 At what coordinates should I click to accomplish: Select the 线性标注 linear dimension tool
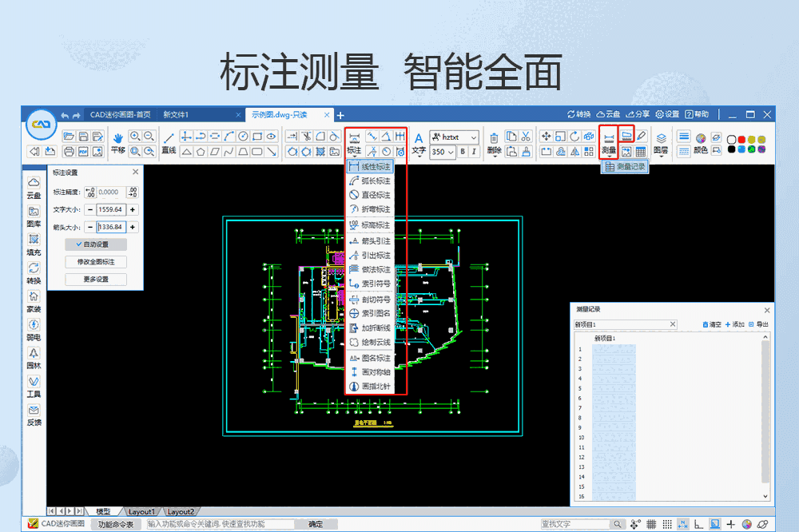coord(372,167)
